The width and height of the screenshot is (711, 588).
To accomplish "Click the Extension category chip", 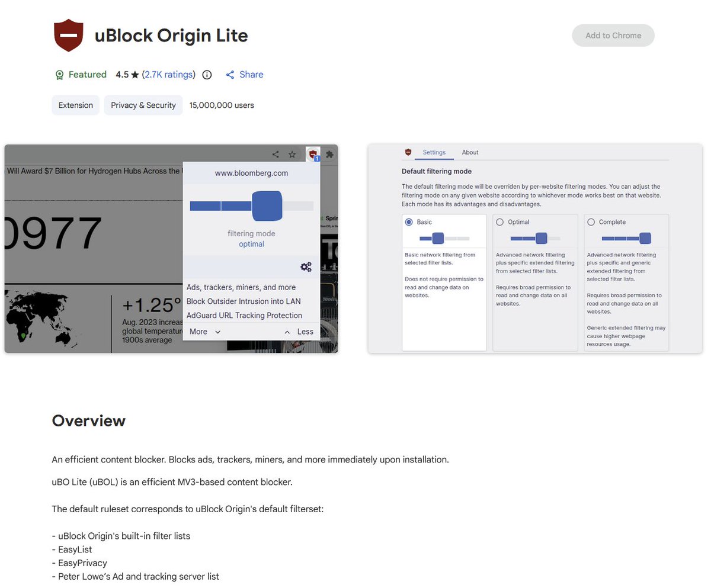I will pyautogui.click(x=76, y=105).
